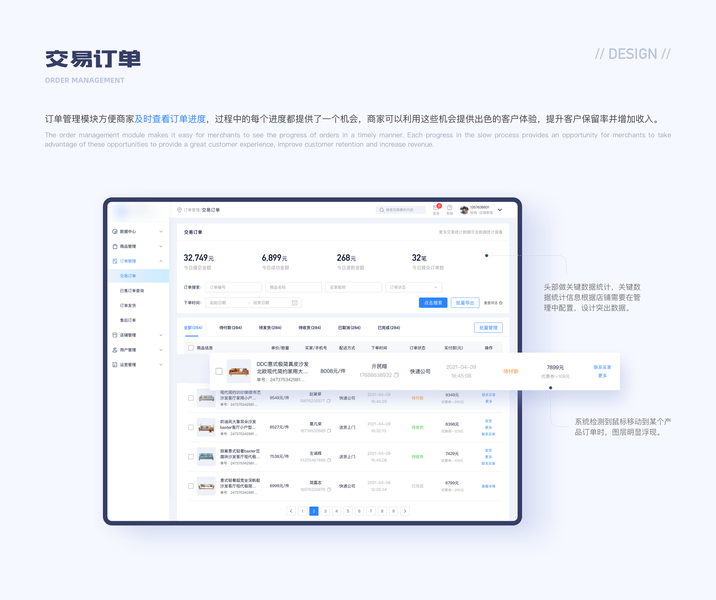716x600 pixels.
Task: Expand the data center menu chevron
Action: (x=161, y=232)
